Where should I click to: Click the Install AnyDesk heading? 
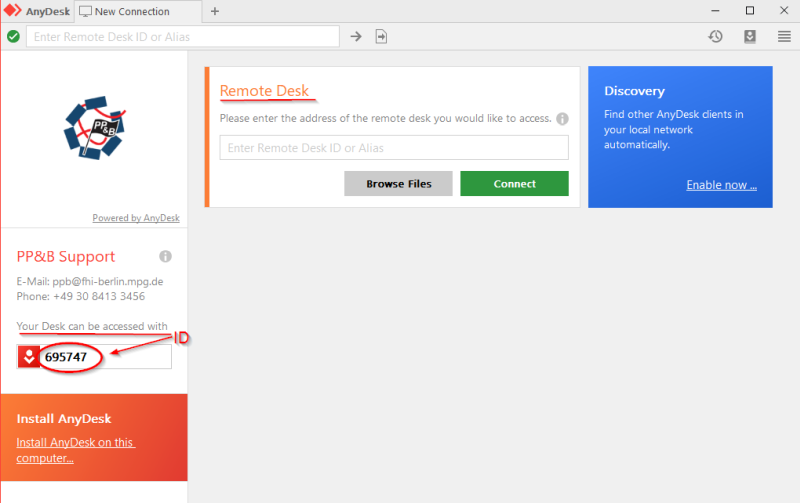[64, 419]
